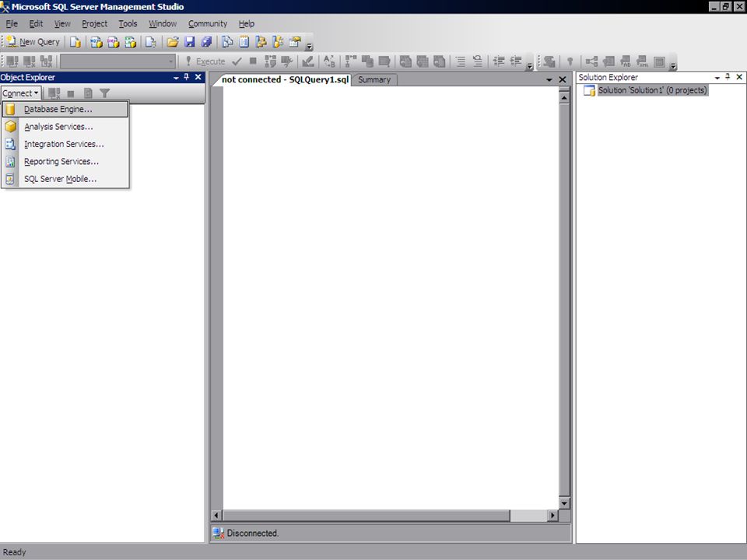
Task: Click the Analysis Services DMX Query icon
Action: click(x=114, y=42)
